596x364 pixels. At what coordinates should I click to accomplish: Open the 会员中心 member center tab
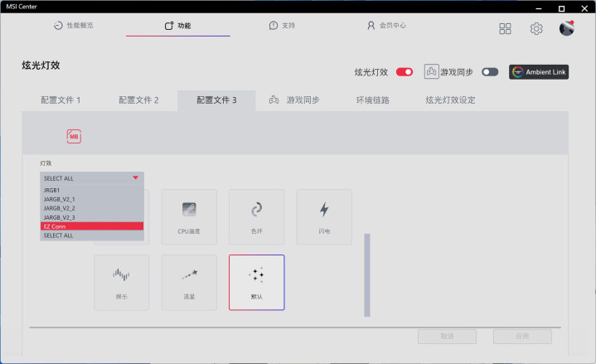click(386, 26)
